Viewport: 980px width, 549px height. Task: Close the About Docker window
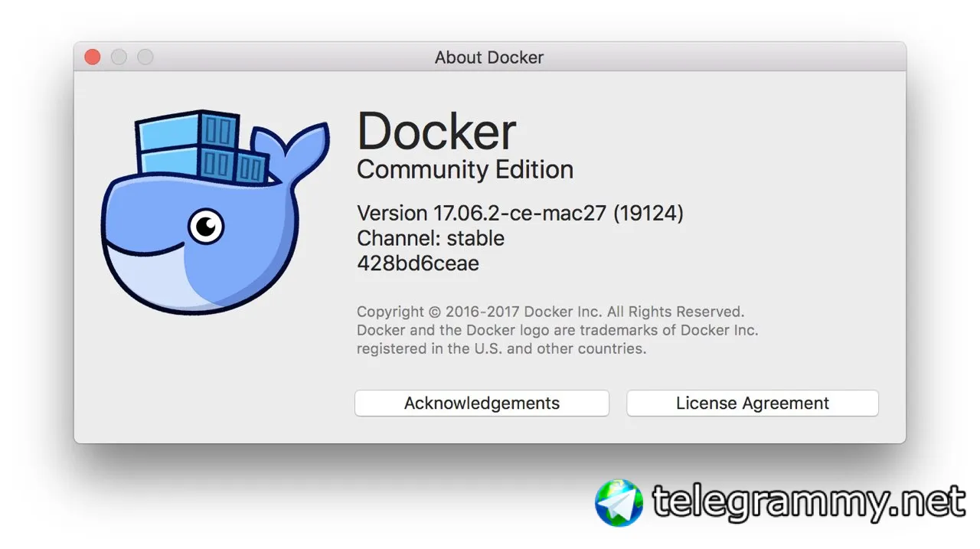pos(93,57)
